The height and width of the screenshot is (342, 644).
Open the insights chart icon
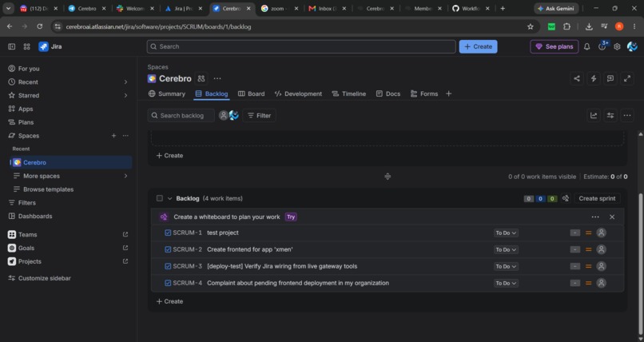594,115
